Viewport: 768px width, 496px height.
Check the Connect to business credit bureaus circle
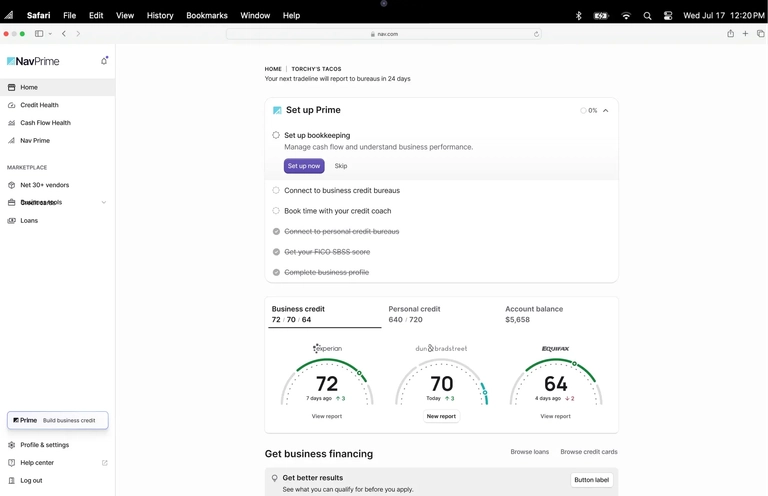tap(276, 190)
